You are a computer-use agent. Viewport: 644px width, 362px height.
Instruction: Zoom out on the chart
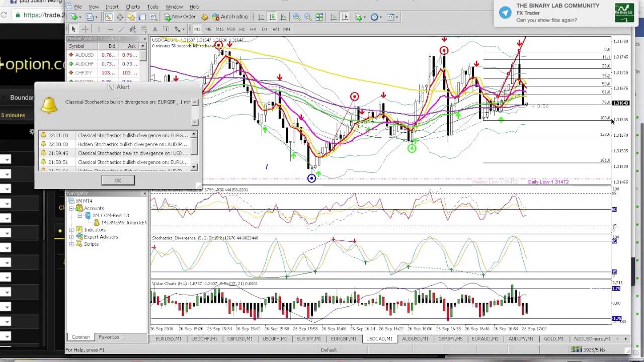click(x=308, y=17)
